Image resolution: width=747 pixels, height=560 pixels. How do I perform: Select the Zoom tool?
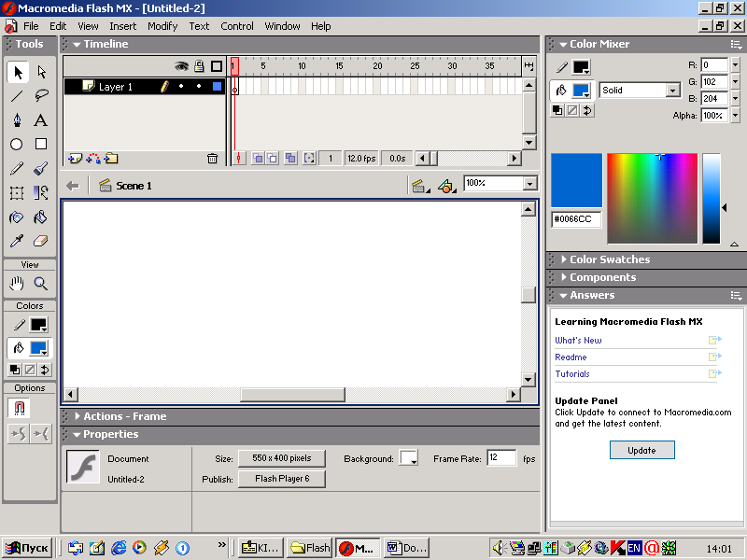[41, 284]
